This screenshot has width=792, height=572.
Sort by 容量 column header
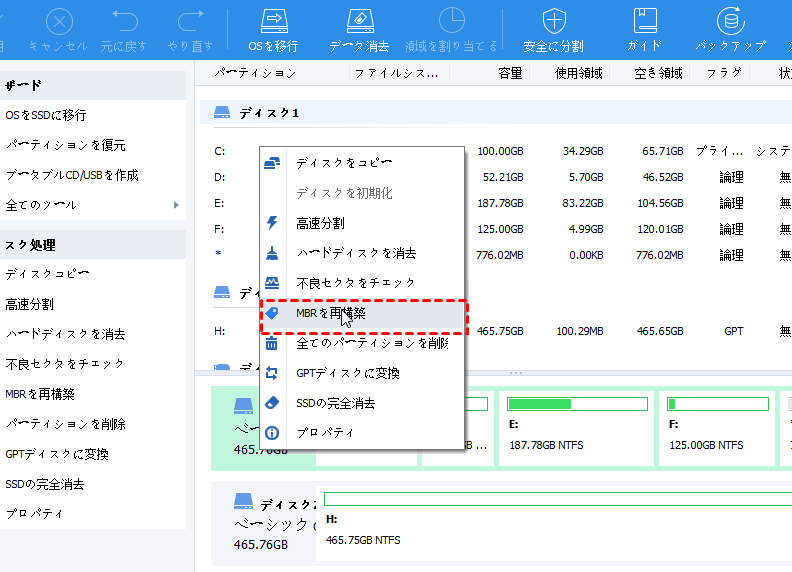coord(510,73)
